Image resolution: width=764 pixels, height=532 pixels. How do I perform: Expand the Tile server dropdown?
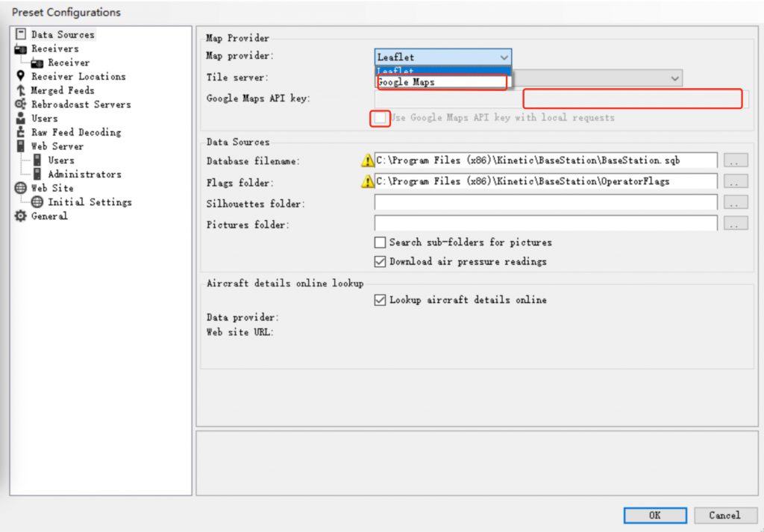(674, 78)
